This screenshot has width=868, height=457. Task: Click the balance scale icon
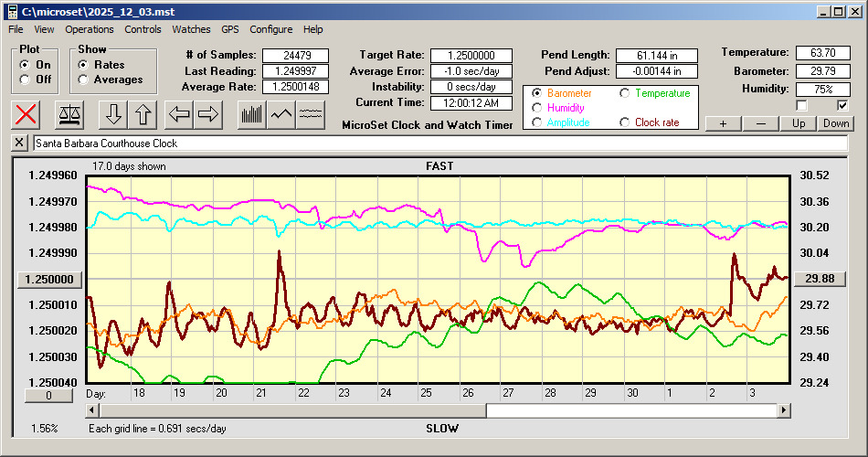pyautogui.click(x=69, y=114)
